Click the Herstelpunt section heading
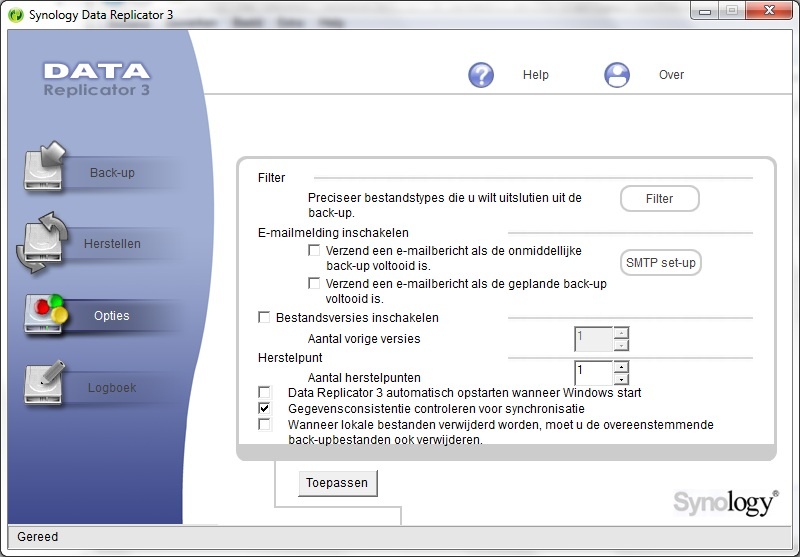The width and height of the screenshot is (800, 557). point(290,358)
